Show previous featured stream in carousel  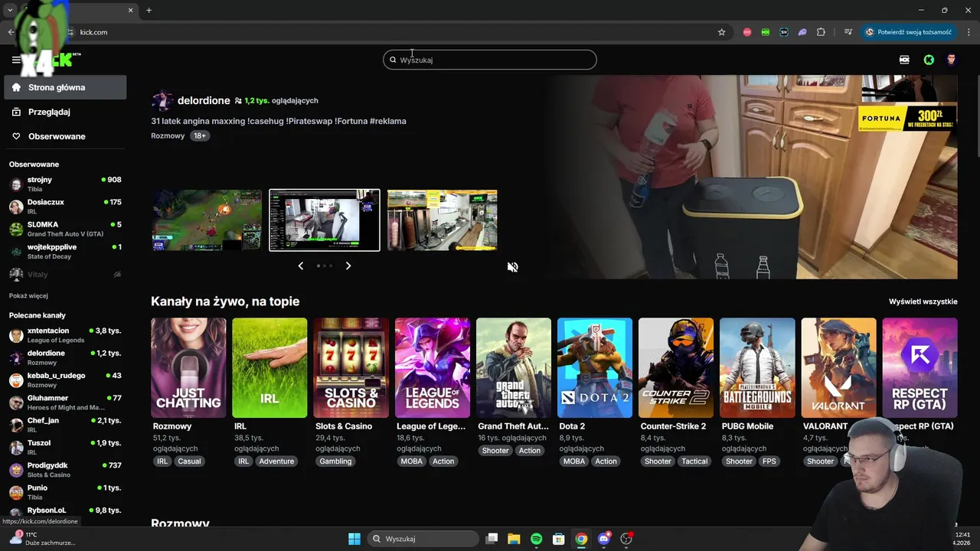300,266
